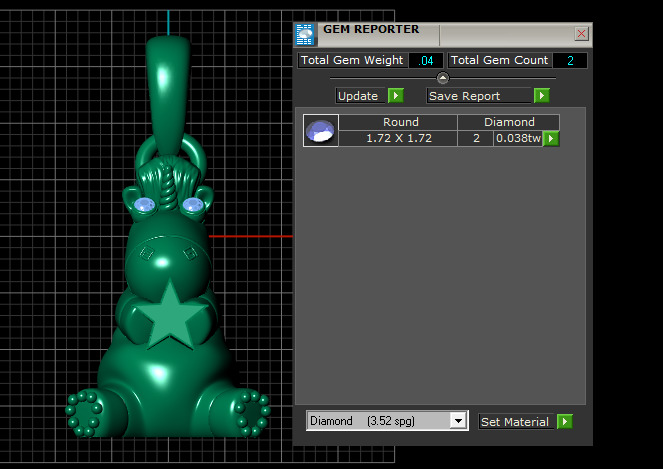The width and height of the screenshot is (663, 469).
Task: Click the Save Report label button
Action: (478, 96)
